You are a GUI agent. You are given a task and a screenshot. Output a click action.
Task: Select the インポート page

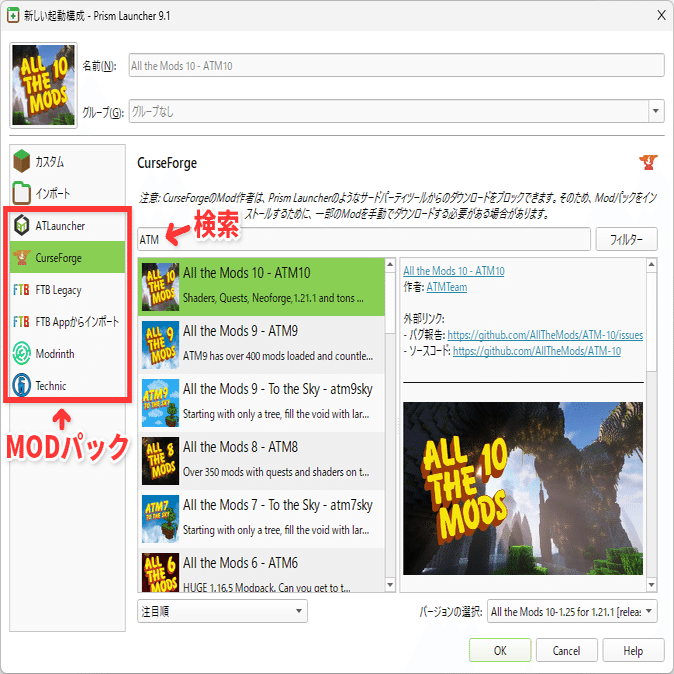point(67,193)
